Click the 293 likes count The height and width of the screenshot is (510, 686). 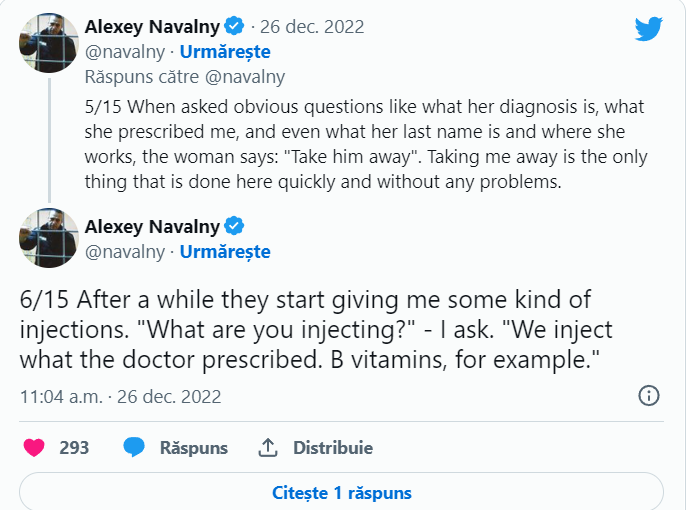74,448
